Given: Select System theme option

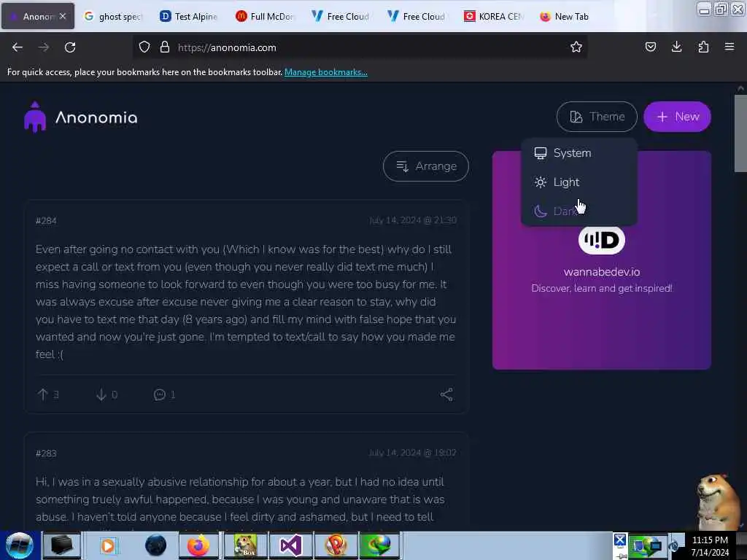Looking at the screenshot, I should pos(578,153).
